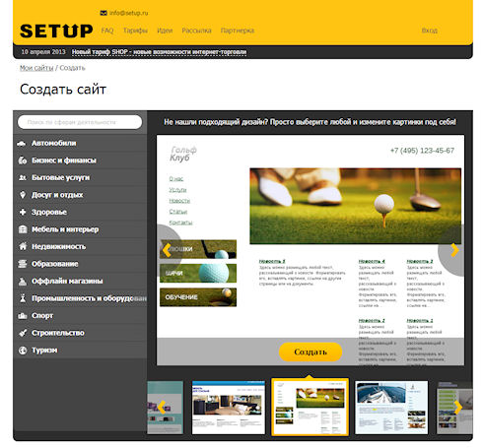Click the ОБУЧЕНИЕ banner in preview
The height and width of the screenshot is (448, 483).
198,297
